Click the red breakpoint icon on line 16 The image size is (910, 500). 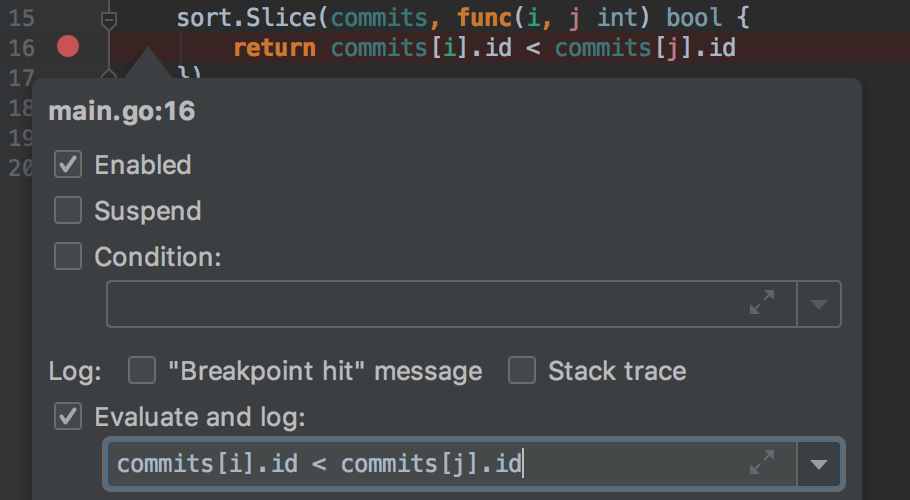(x=68, y=46)
